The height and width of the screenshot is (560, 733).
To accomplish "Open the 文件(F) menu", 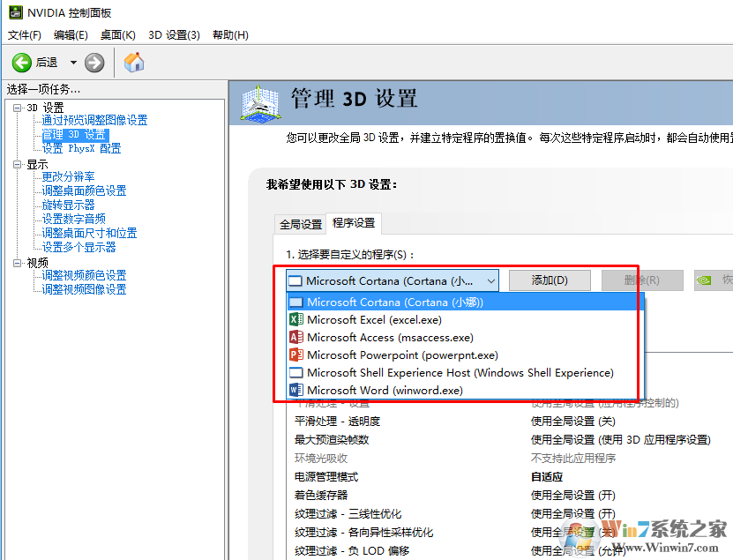I will [25, 35].
